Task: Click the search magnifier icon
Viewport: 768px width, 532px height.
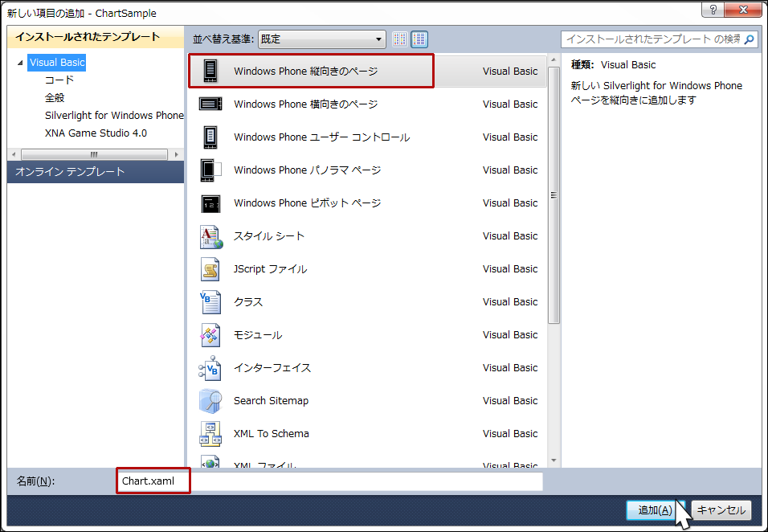Action: [x=749, y=39]
